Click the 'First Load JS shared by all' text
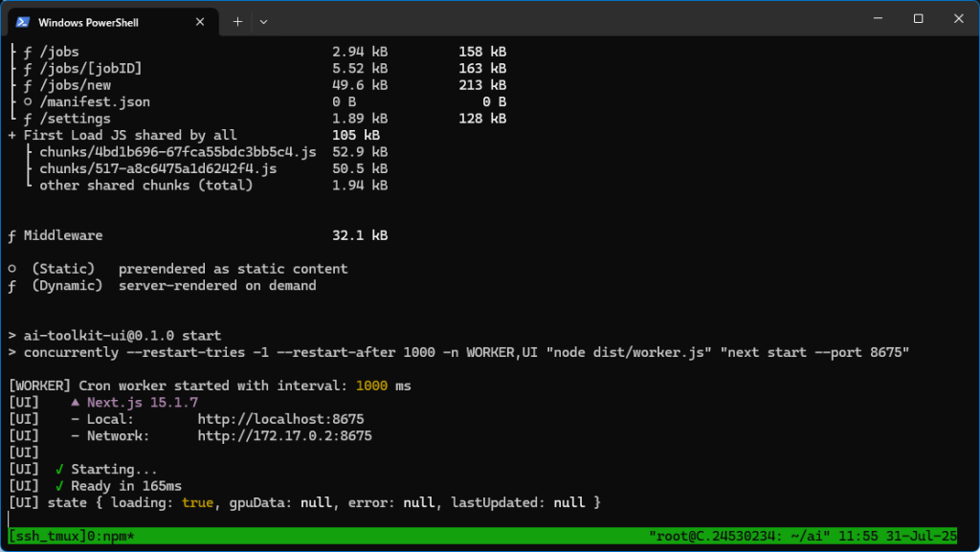This screenshot has width=980, height=552. click(130, 136)
